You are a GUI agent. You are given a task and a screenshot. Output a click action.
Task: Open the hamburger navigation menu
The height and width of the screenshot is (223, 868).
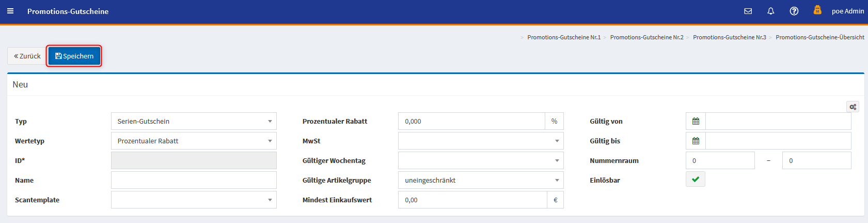(10, 11)
